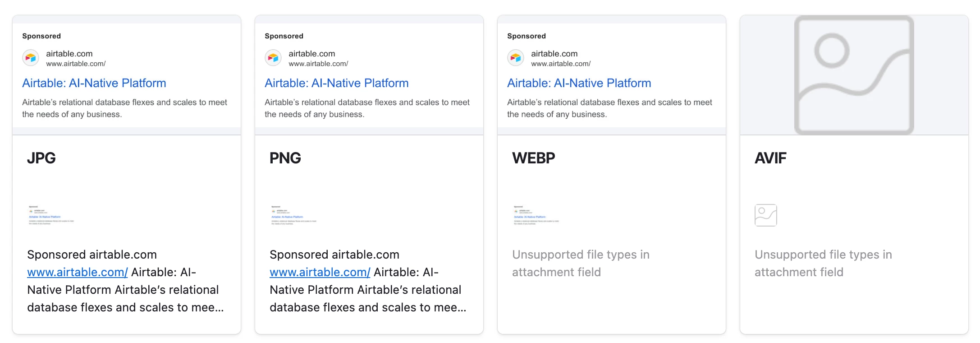The width and height of the screenshot is (980, 343).
Task: Click the www.airtable.com/ URL in the WEBP ad header
Action: [561, 64]
